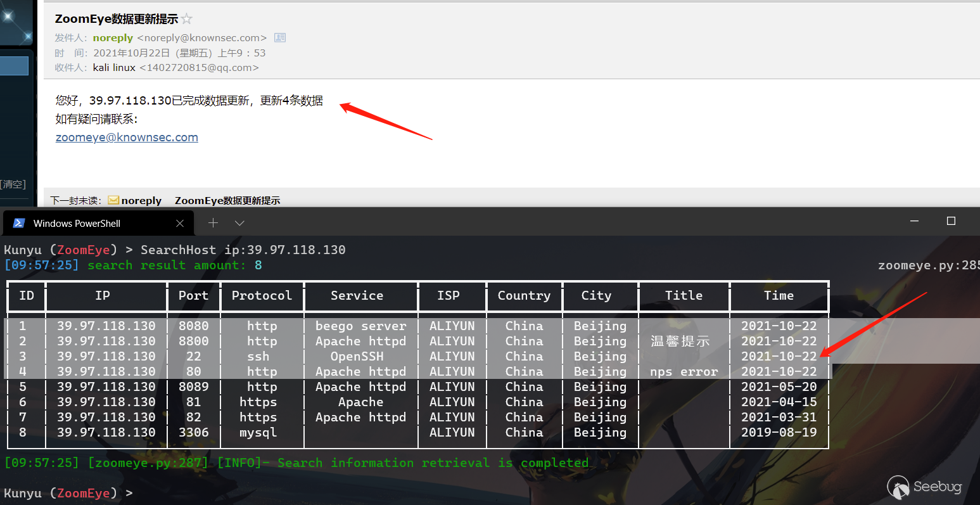Click the envelope icon beside next unread mail
This screenshot has width=980, height=505.
[113, 200]
